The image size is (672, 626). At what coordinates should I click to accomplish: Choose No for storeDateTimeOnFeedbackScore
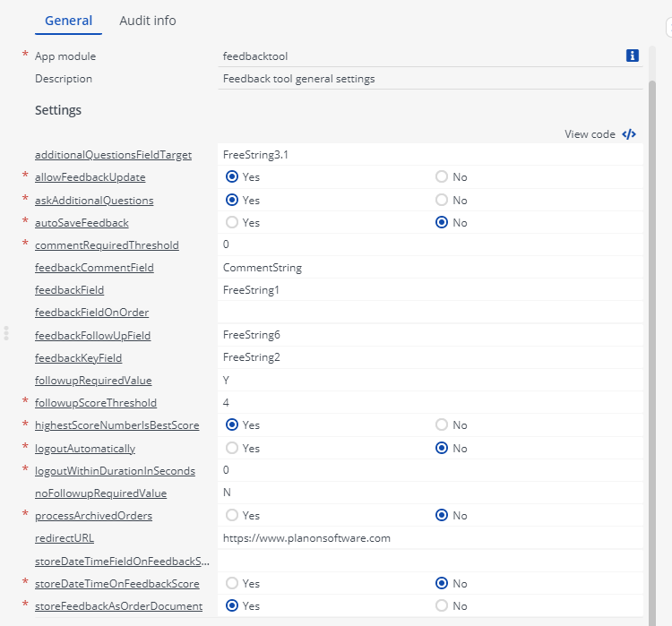click(442, 583)
